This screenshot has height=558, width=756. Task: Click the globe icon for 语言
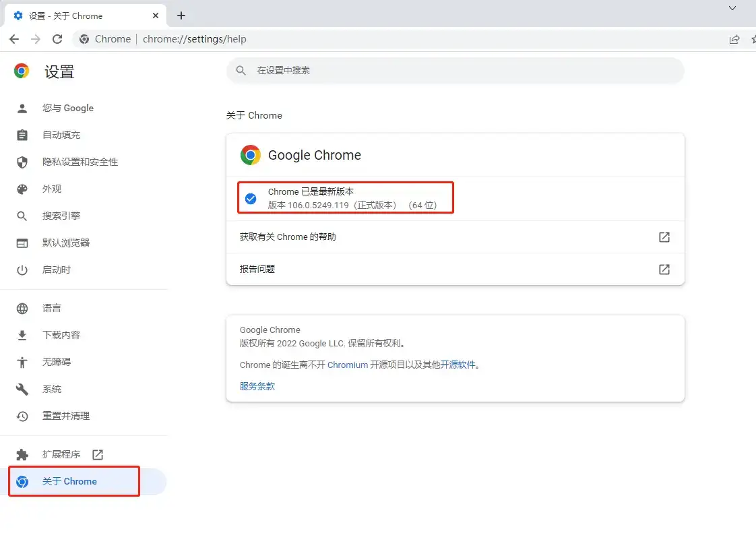(22, 308)
